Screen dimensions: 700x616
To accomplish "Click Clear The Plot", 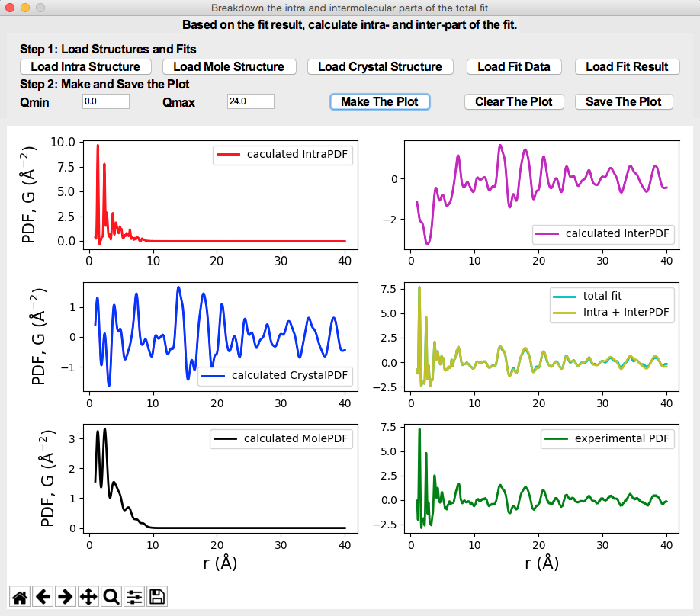I will click(x=514, y=101).
